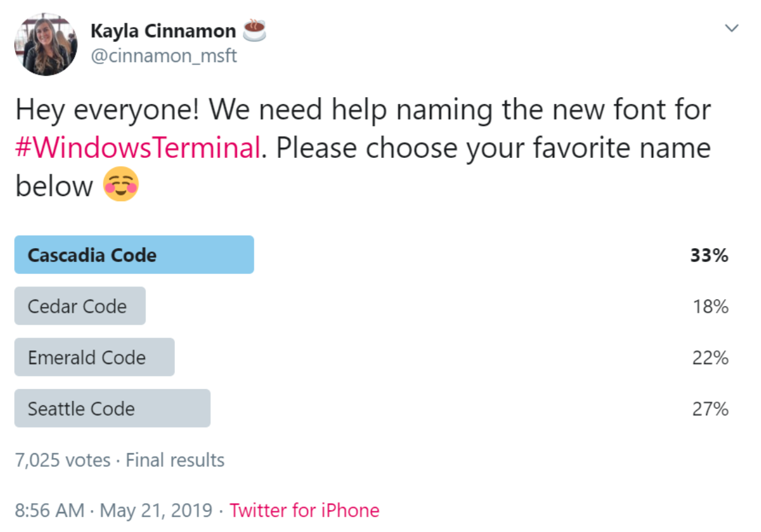Viewport: 761px width, 532px height.
Task: Click the 22% result for Emerald Code
Action: [x=710, y=358]
